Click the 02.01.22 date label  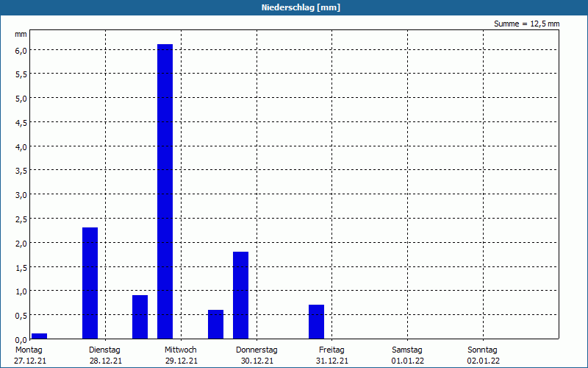(x=484, y=361)
